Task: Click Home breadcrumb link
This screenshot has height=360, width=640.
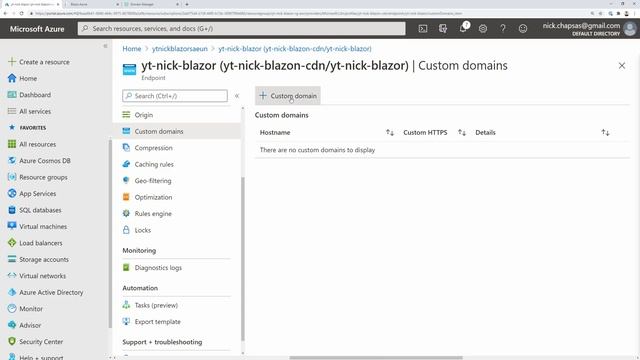Action: [131, 49]
